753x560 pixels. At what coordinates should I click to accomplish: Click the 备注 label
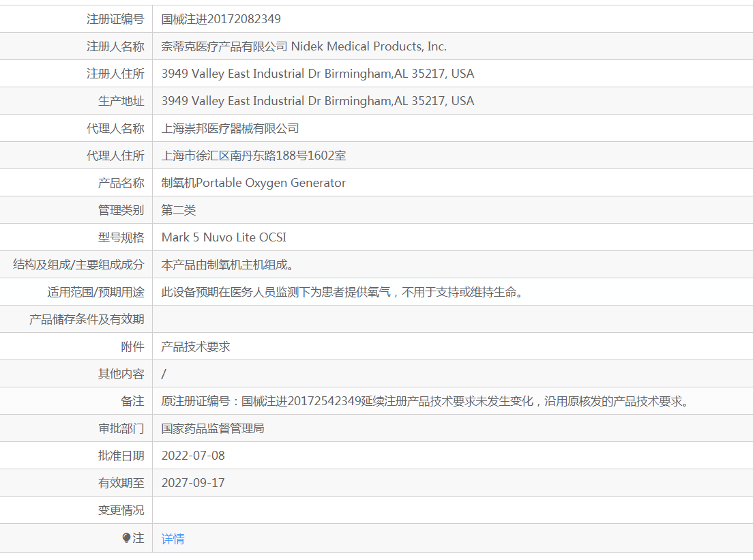click(132, 401)
